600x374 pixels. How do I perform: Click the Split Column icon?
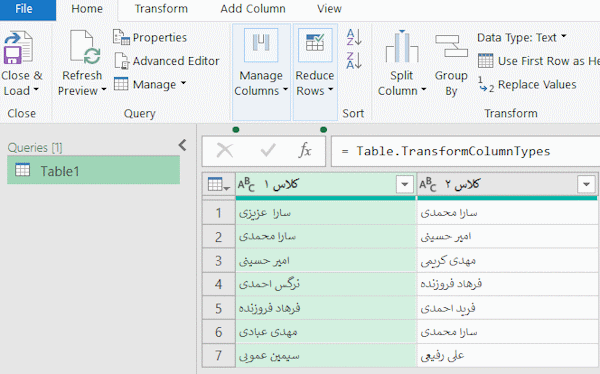click(x=402, y=47)
